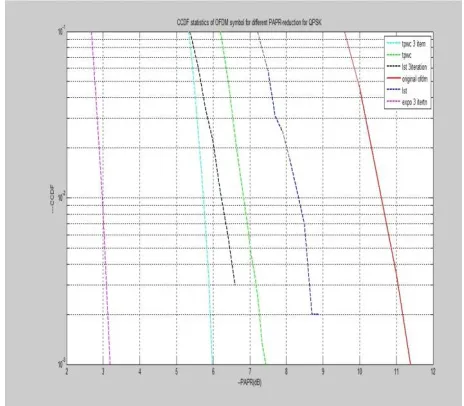Select the green dashed tpwc curve
464x406 pixels.
point(243,198)
